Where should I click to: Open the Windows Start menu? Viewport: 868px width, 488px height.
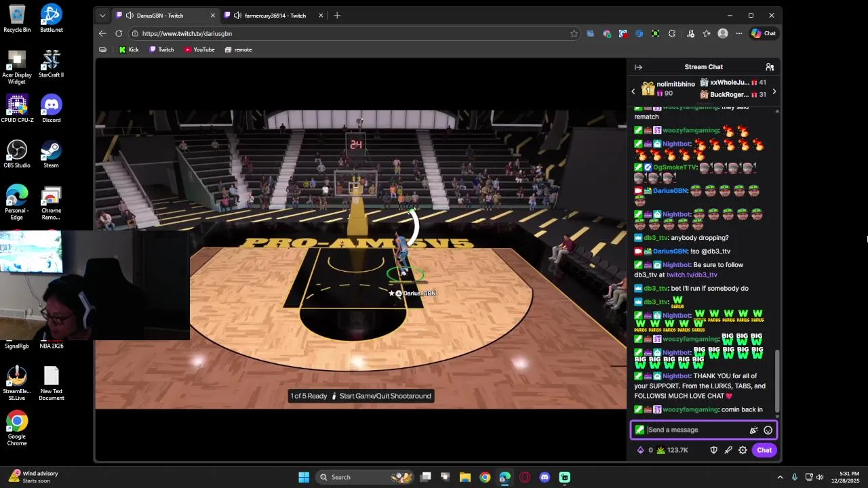[304, 477]
